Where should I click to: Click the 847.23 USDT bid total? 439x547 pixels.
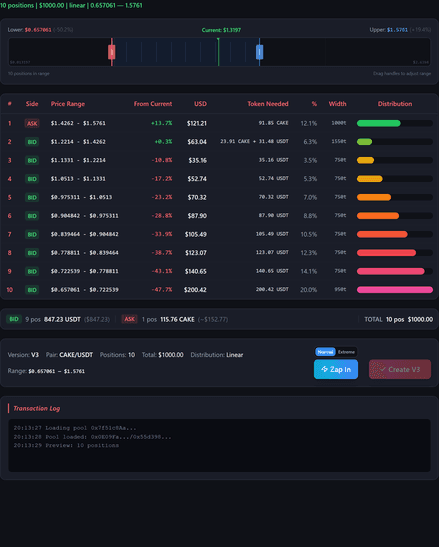point(62,319)
